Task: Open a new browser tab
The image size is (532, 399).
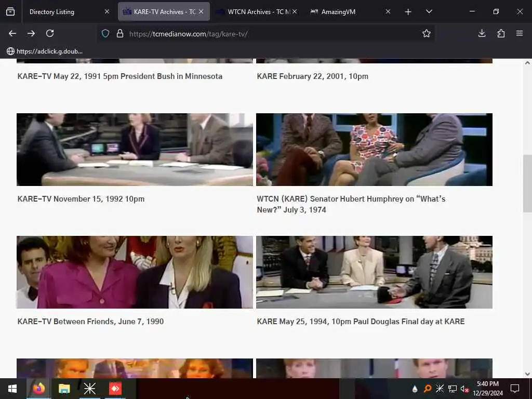Action: [408, 12]
